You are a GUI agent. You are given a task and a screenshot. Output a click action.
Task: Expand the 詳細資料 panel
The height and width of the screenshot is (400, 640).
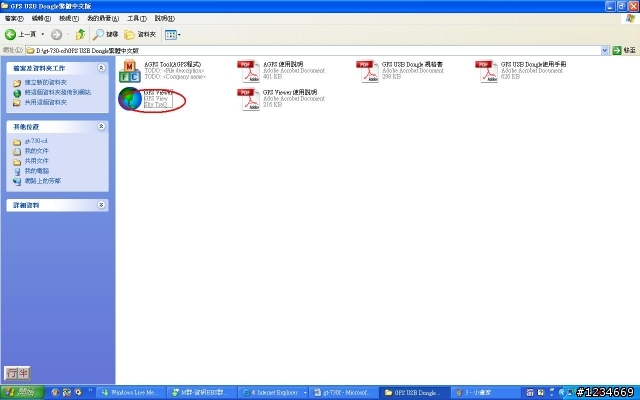[101, 205]
